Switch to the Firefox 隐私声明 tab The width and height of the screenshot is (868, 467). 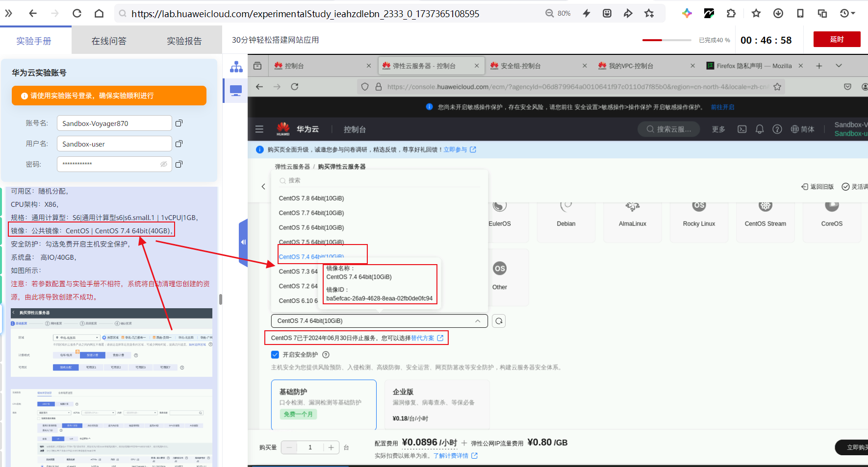pyautogui.click(x=754, y=66)
